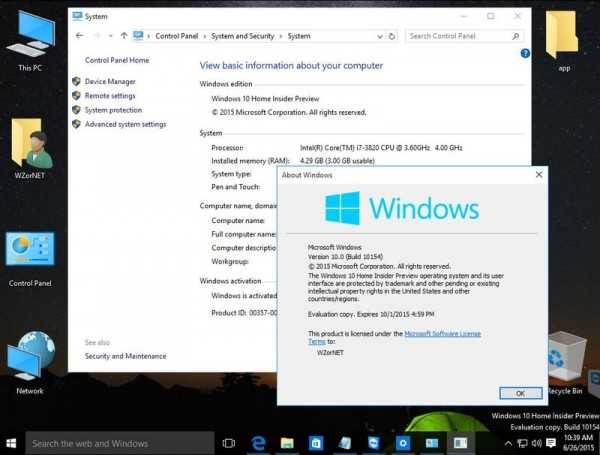600x455 pixels.
Task: Click the Search the web and Windows box
Action: (x=120, y=443)
